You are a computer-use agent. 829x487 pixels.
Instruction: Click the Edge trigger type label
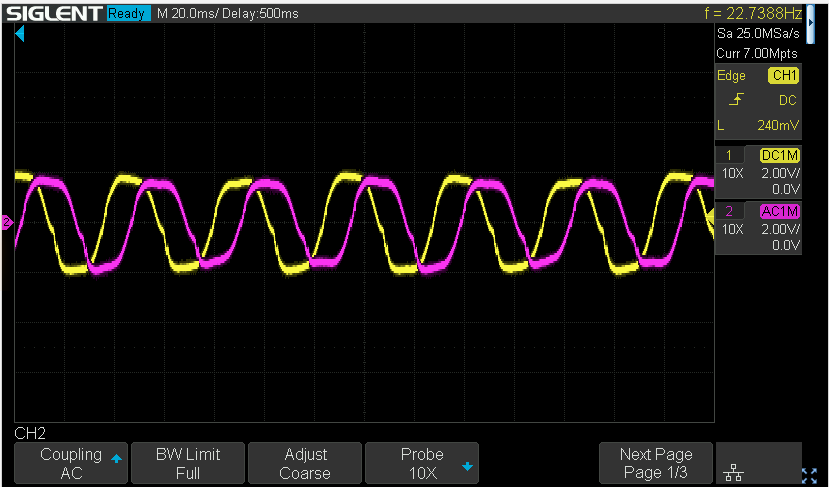[731, 76]
